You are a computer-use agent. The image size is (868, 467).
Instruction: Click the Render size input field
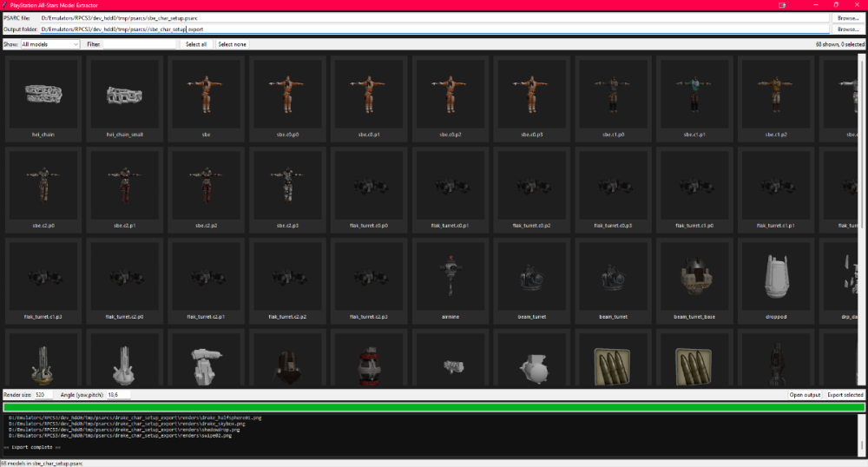click(x=43, y=394)
